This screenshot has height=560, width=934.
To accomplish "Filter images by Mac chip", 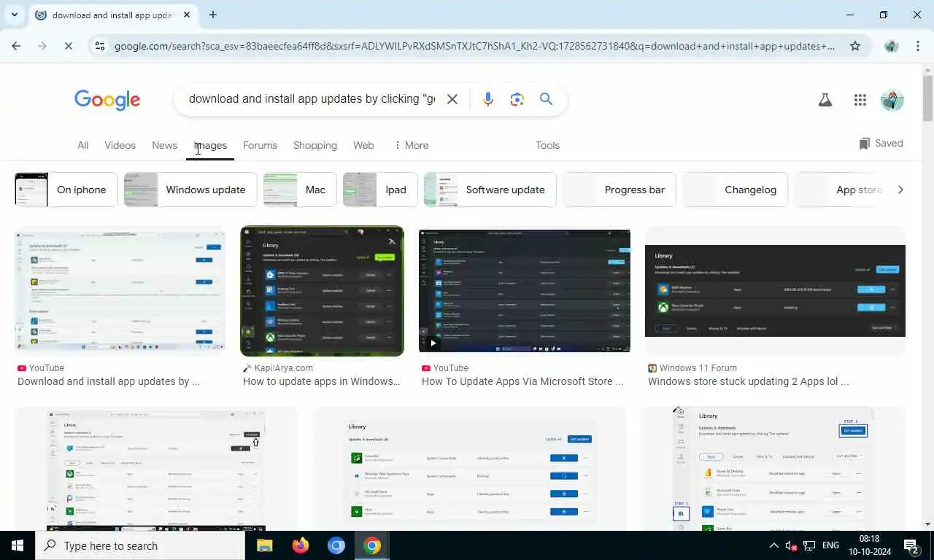I will (x=300, y=190).
